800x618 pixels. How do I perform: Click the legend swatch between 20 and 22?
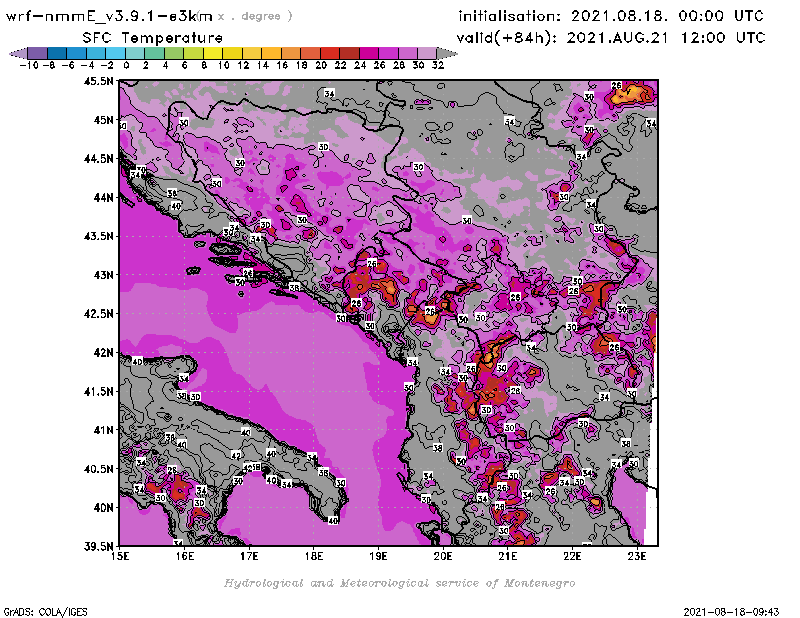330,53
